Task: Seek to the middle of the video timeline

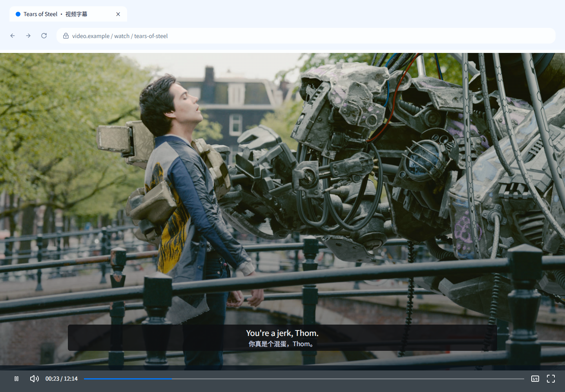Action: pos(304,379)
